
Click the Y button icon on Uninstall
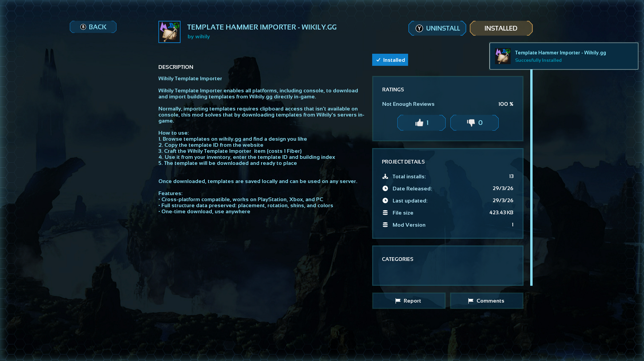[419, 28]
